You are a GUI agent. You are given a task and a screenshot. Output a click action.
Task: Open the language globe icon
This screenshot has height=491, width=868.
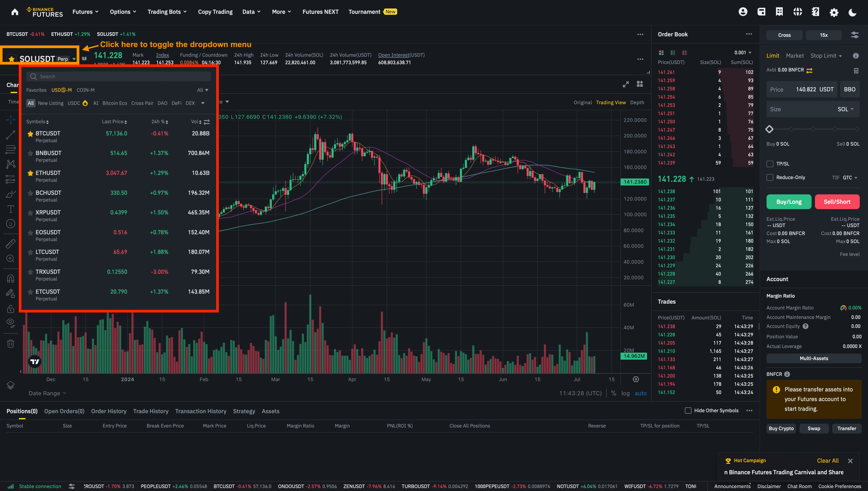click(798, 12)
